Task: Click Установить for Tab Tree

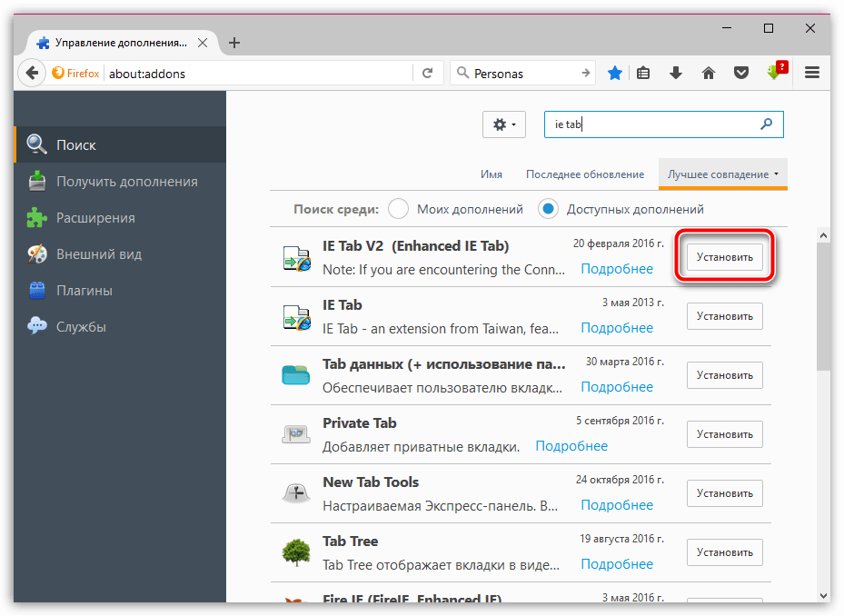Action: pyautogui.click(x=724, y=552)
